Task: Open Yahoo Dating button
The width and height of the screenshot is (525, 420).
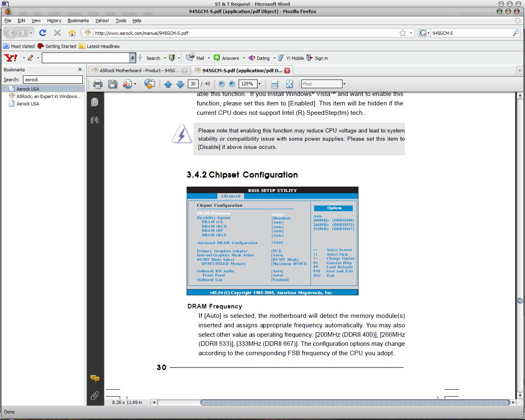Action: (x=259, y=58)
